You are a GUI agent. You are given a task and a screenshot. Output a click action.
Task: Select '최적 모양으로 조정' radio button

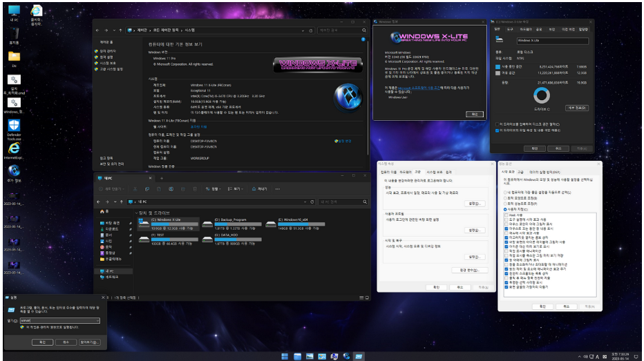(x=505, y=198)
